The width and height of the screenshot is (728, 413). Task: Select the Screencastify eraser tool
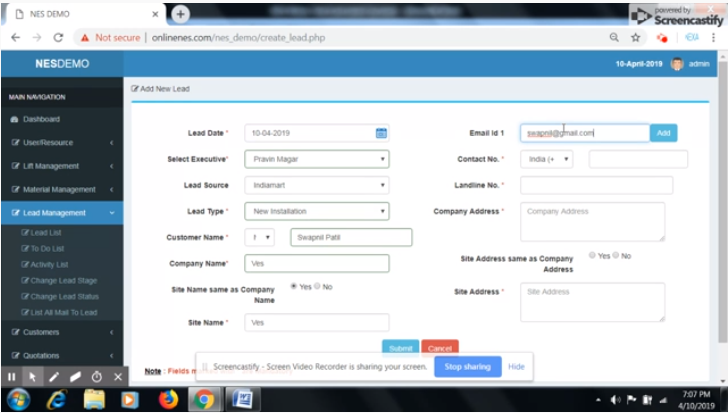pyautogui.click(x=75, y=377)
